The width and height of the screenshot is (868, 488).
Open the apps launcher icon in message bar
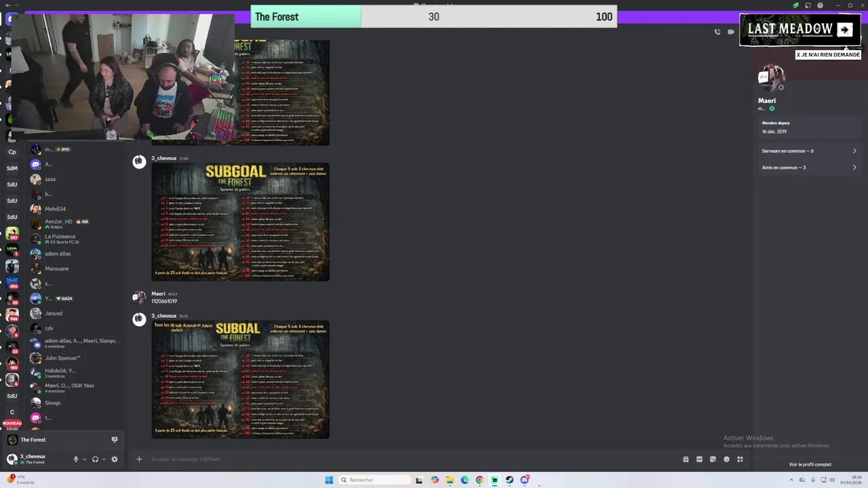pyautogui.click(x=740, y=459)
